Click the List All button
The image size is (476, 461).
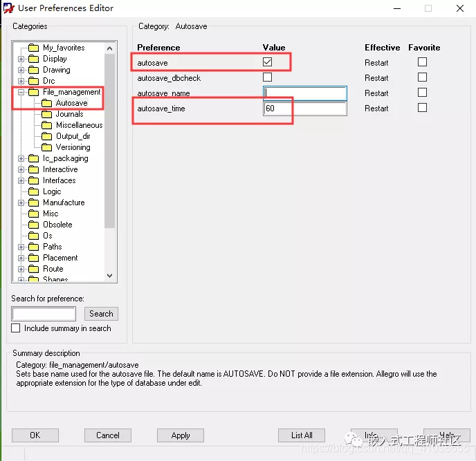302,435
